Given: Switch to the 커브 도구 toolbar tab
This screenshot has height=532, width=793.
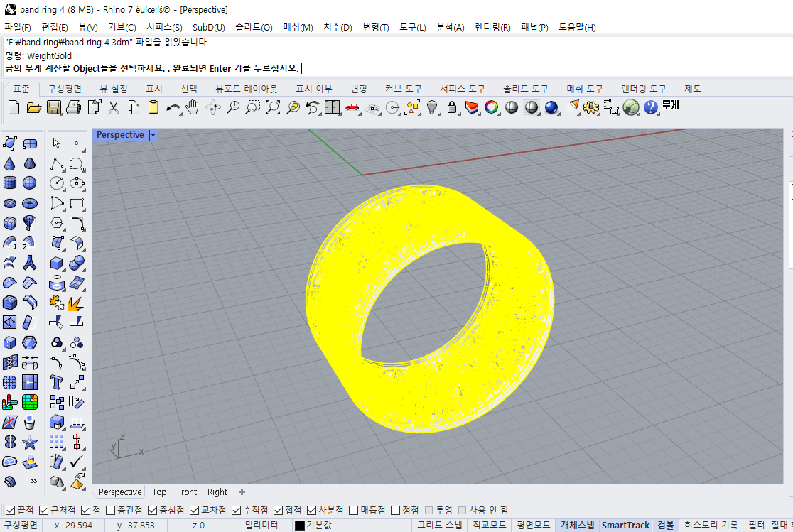Looking at the screenshot, I should (x=403, y=89).
